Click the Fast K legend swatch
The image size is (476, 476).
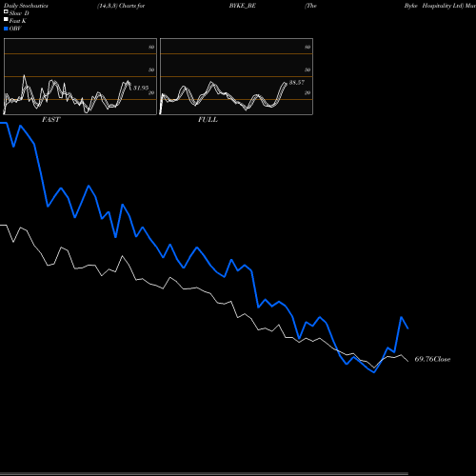coord(6,20)
